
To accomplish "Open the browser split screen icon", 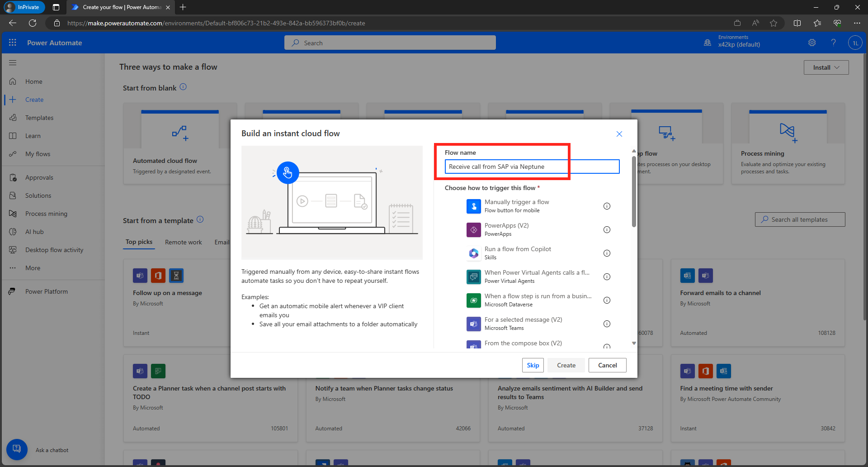I will 797,23.
